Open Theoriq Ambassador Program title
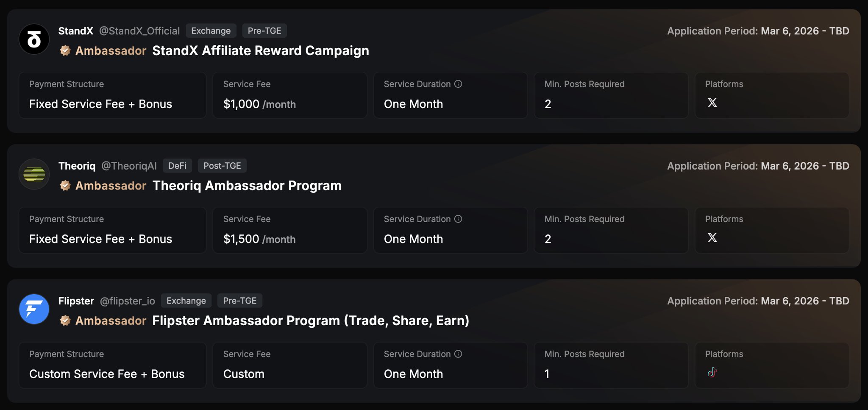 point(247,186)
